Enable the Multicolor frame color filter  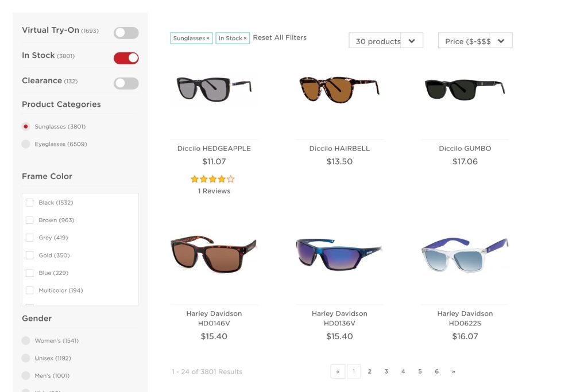pyautogui.click(x=30, y=290)
